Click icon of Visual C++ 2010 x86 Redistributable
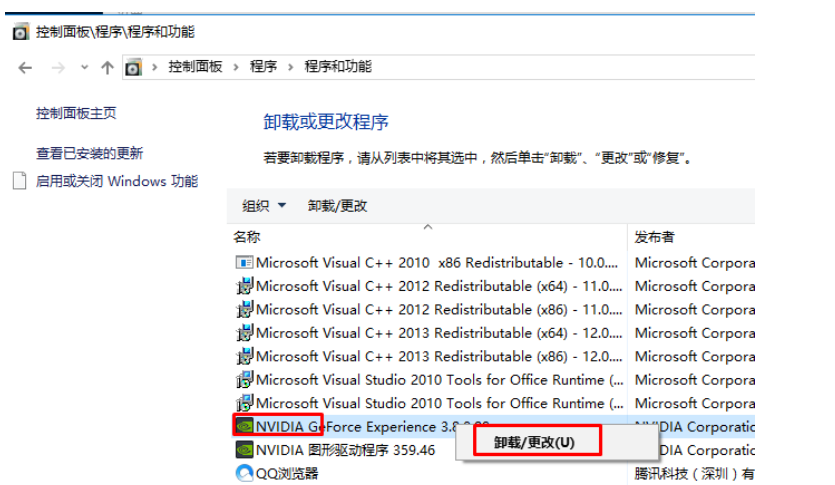Viewport: 835px width, 485px height. point(244,263)
